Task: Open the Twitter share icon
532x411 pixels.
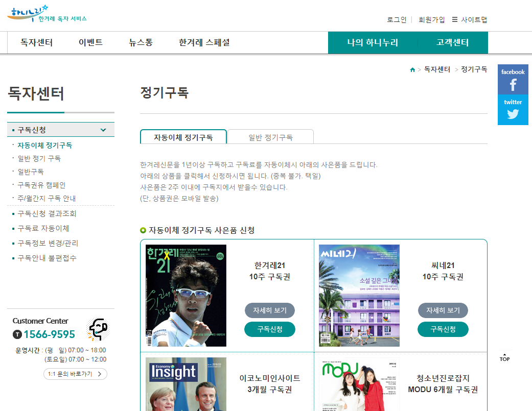Action: (x=513, y=110)
